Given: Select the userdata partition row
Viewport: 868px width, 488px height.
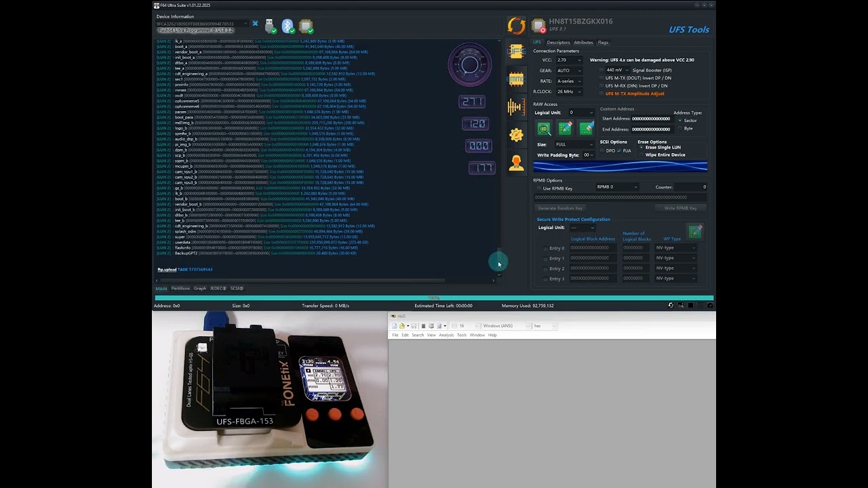Looking at the screenshot, I should [x=262, y=242].
